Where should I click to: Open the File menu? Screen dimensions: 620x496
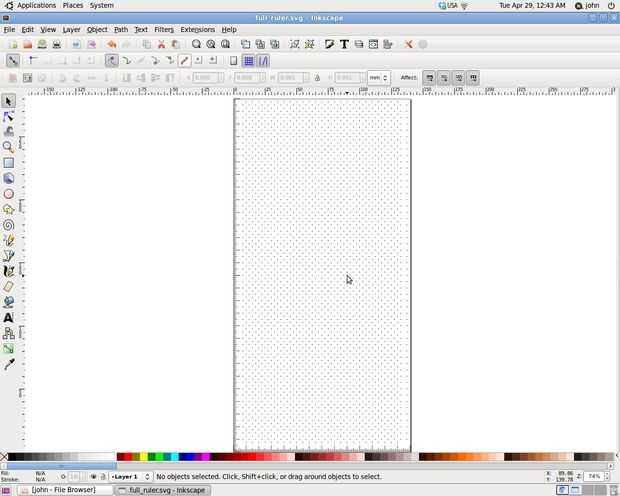9,30
